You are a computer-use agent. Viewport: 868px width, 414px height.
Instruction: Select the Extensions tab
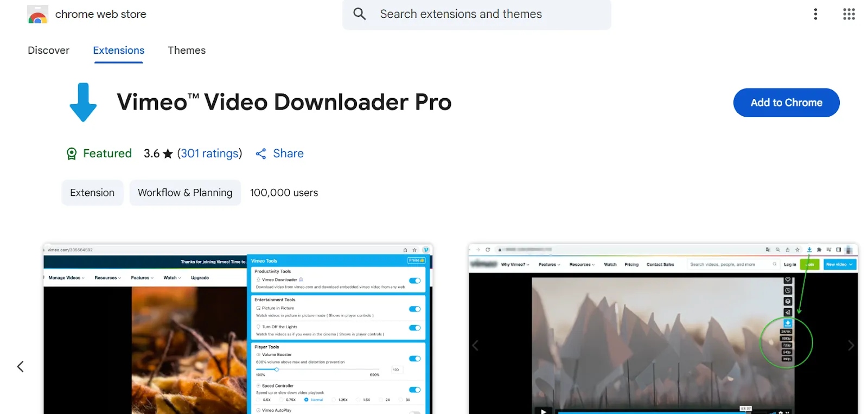pyautogui.click(x=119, y=50)
